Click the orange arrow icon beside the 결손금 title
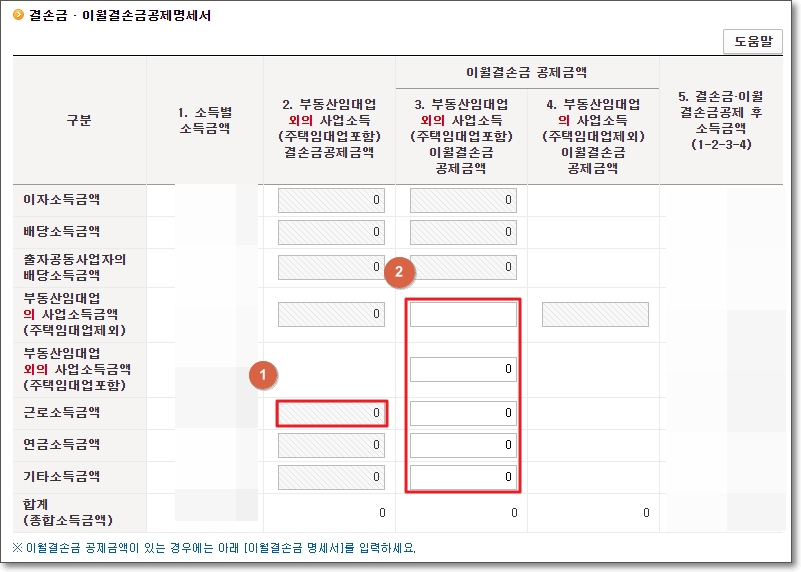801x572 pixels. point(18,14)
